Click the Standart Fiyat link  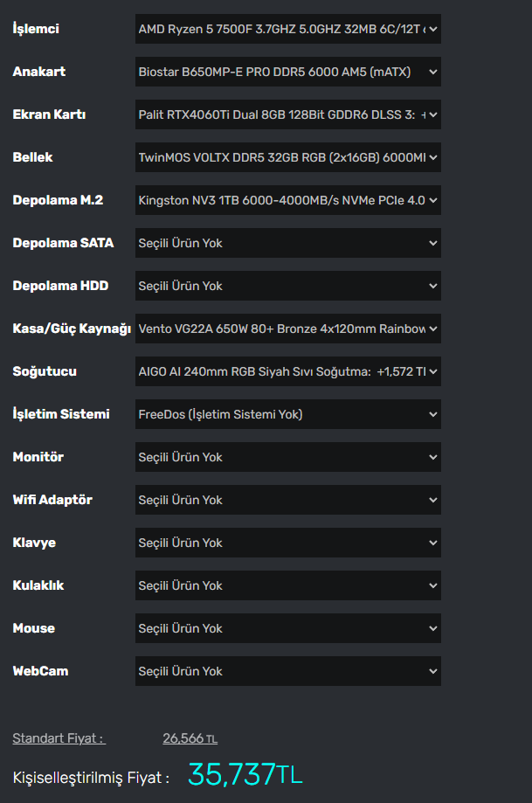pos(59,738)
